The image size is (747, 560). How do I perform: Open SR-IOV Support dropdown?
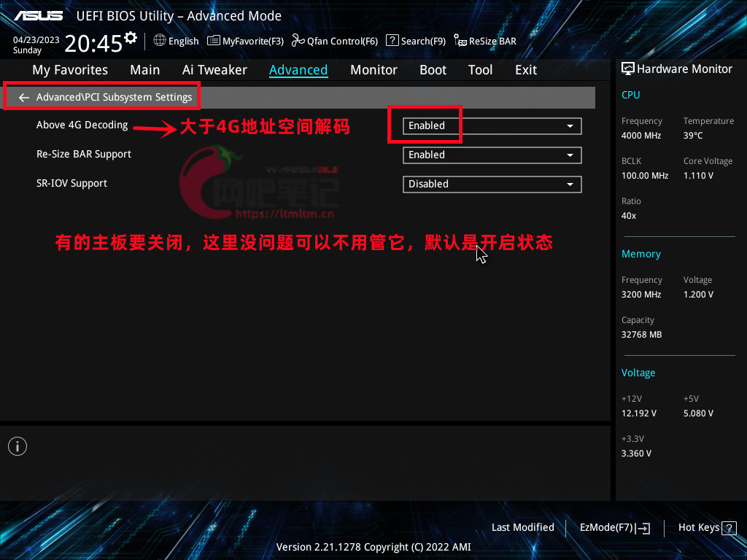click(492, 184)
